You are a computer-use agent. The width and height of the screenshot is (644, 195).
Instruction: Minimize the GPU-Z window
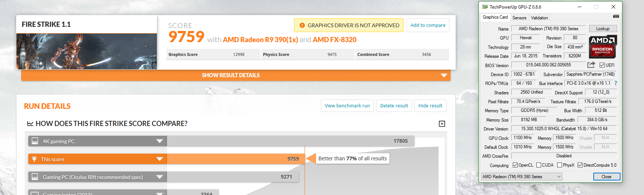point(580,7)
